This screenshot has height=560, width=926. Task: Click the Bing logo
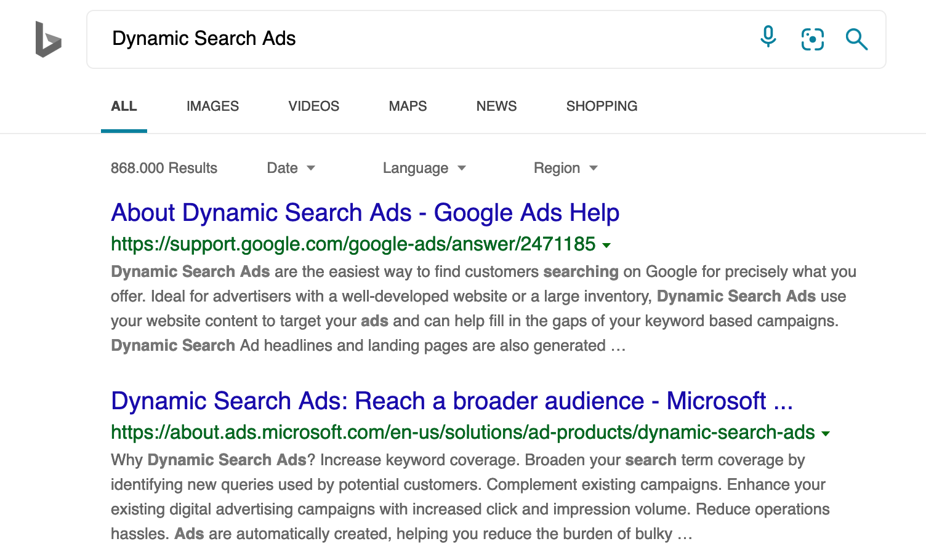(48, 39)
